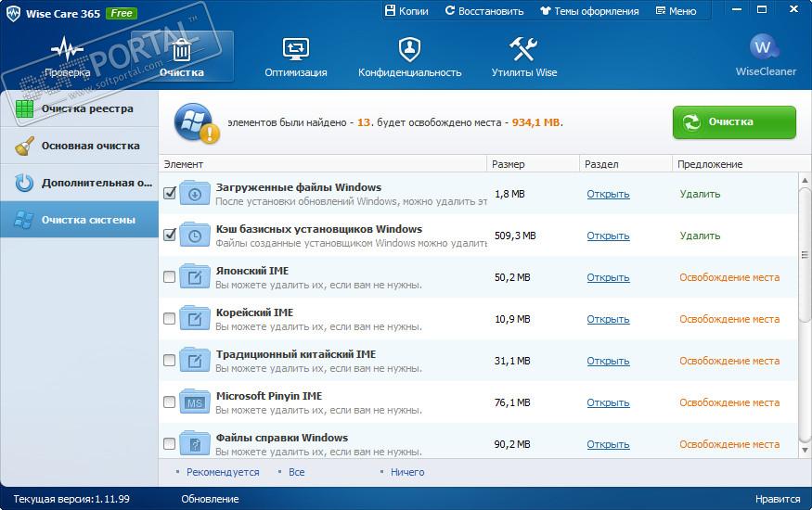Click the Японский IME folder icon
This screenshot has height=510, width=812.
(195, 276)
